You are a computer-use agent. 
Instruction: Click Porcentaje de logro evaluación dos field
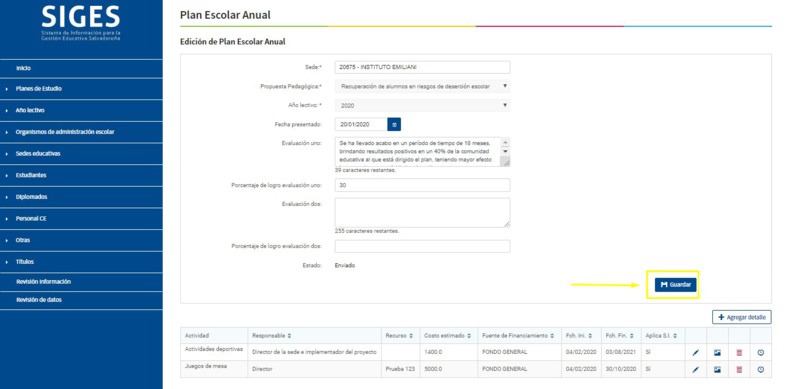423,247
